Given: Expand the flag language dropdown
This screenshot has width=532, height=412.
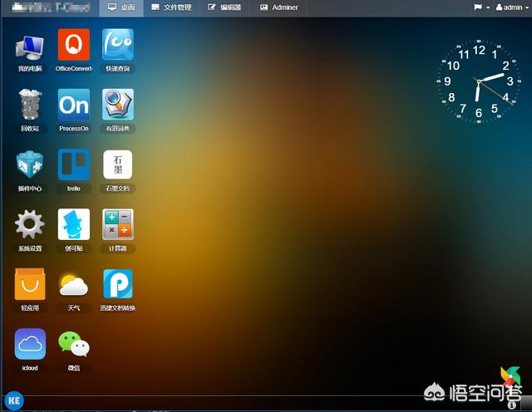Looking at the screenshot, I should (482, 7).
